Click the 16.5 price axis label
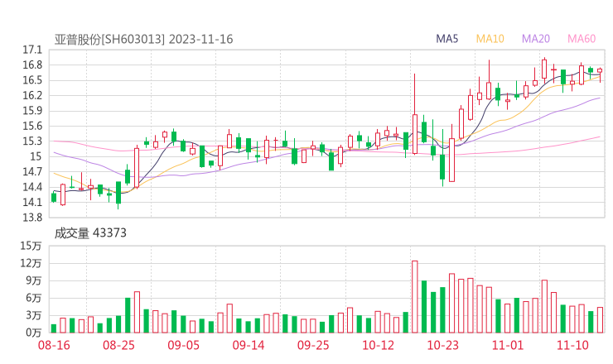Image resolution: width=613 pixels, height=364 pixels. pos(32,80)
